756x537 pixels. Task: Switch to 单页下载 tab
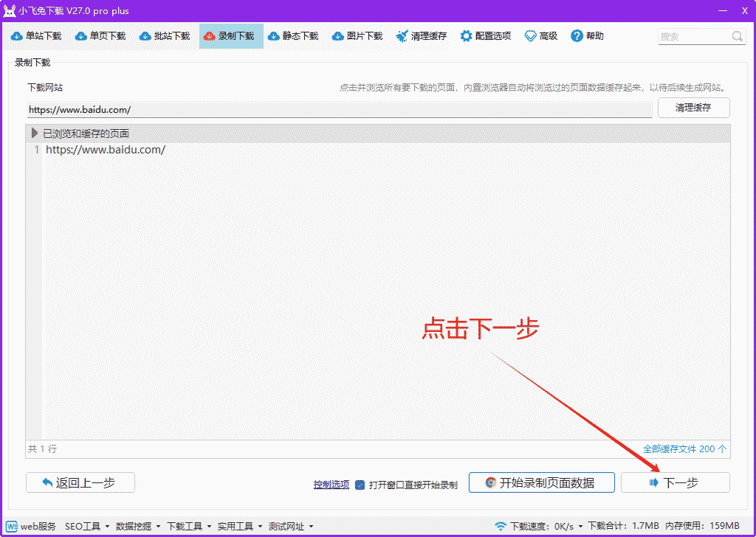[x=100, y=36]
